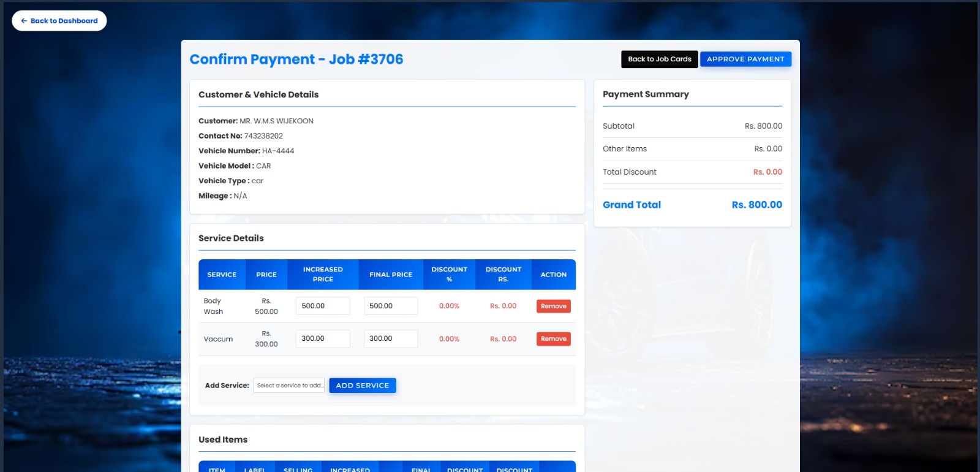Click the Vaccum Rs. 0.00 discount value
Viewport: 980px width, 472px height.
[x=503, y=339]
